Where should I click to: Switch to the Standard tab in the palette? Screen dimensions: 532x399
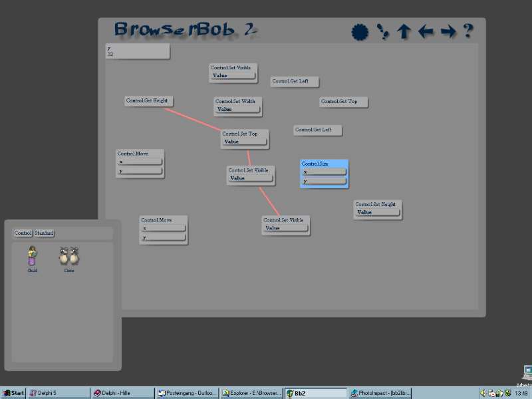tap(44, 233)
